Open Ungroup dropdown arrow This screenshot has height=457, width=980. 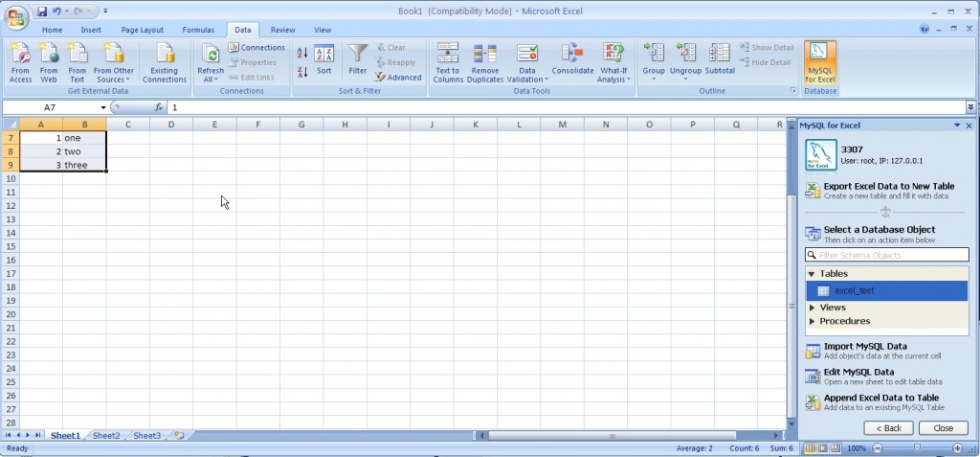coord(685,80)
